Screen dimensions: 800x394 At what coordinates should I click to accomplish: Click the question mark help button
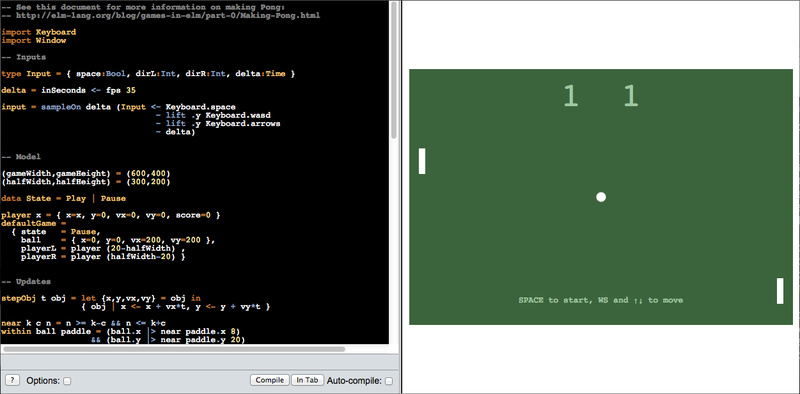point(13,380)
